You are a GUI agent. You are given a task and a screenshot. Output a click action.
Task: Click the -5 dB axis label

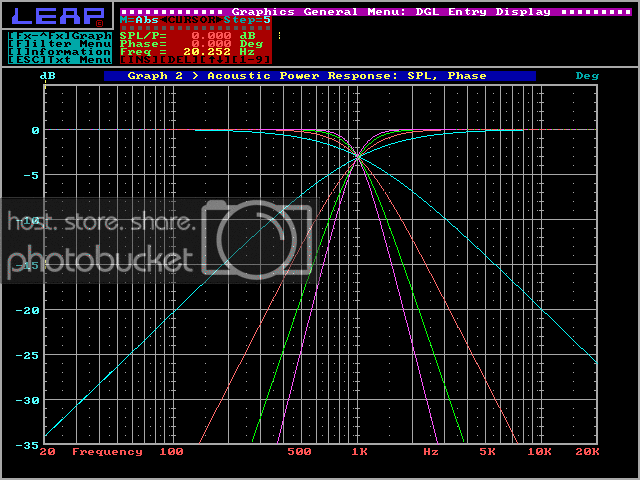(x=31, y=176)
